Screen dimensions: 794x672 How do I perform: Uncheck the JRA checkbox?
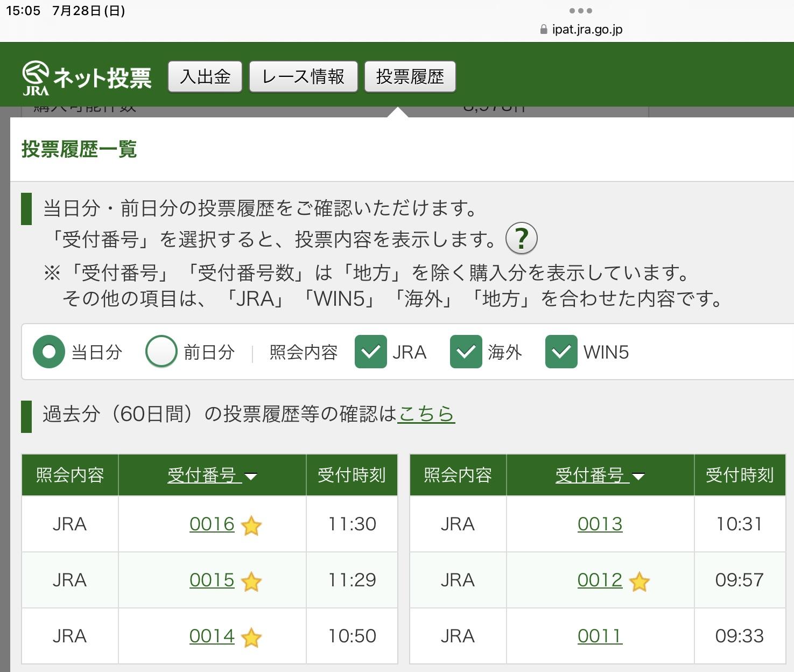pyautogui.click(x=370, y=352)
